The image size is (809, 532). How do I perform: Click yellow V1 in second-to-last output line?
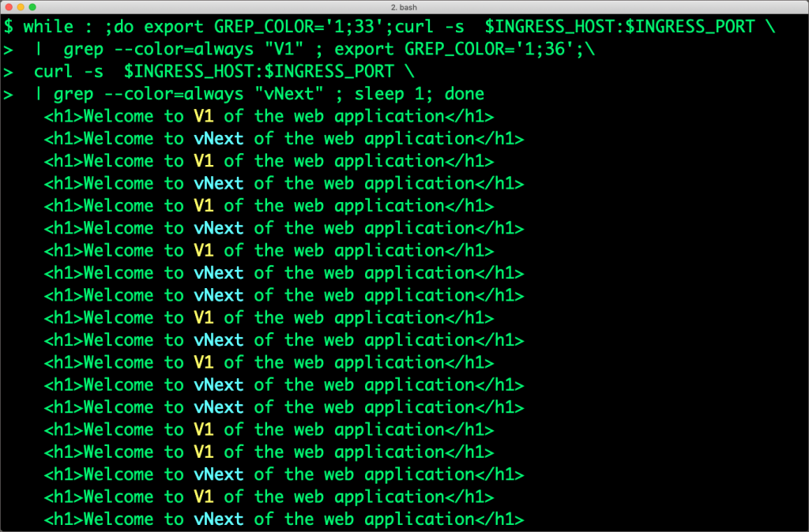pos(204,497)
